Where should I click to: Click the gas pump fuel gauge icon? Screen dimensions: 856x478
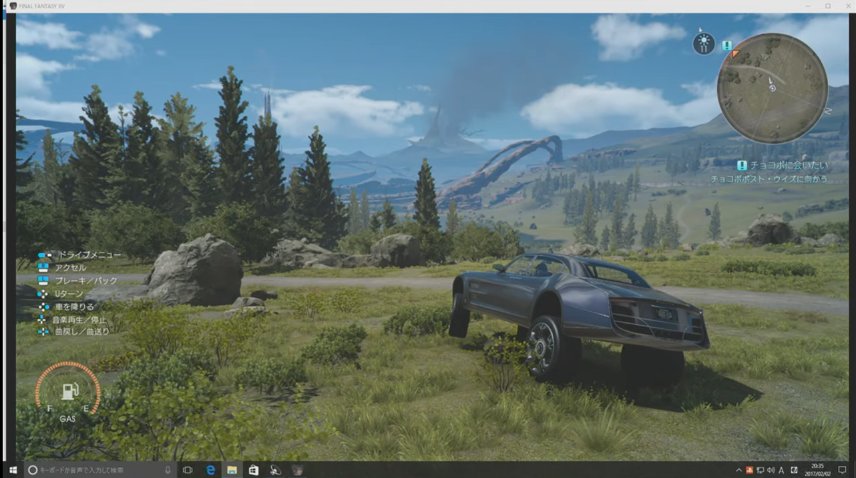click(x=69, y=391)
